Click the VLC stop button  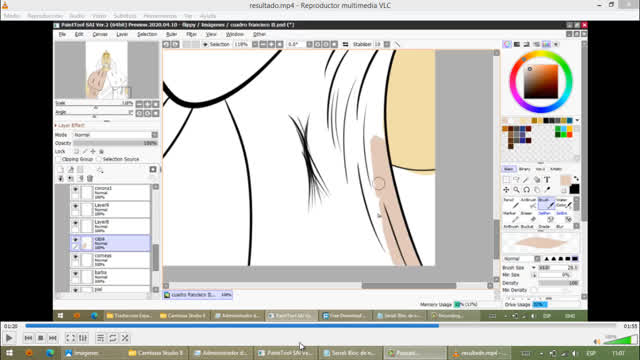coord(40,338)
